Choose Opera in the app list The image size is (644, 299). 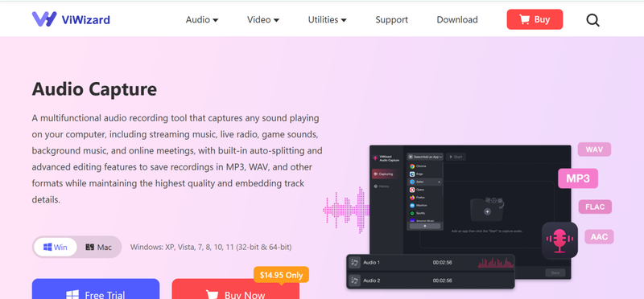(x=425, y=190)
